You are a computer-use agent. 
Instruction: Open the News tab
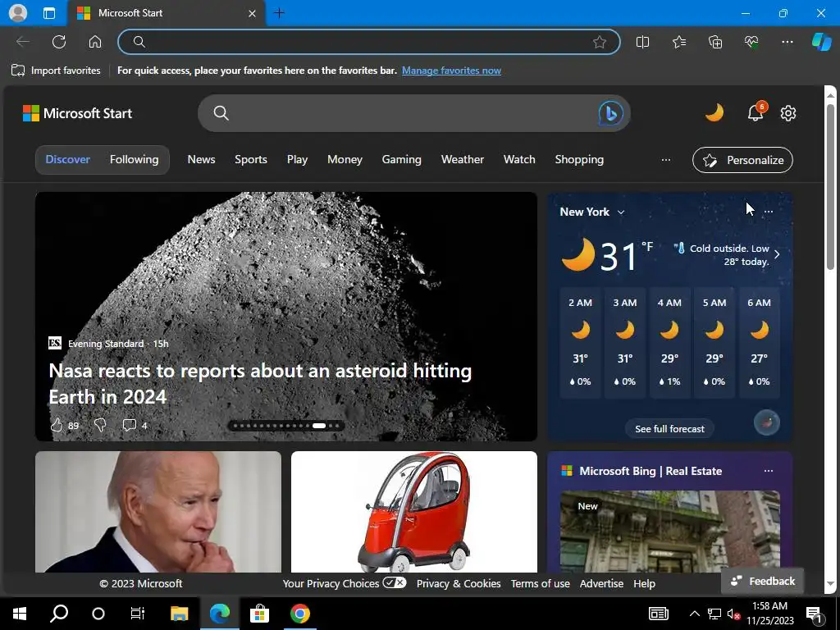201,159
